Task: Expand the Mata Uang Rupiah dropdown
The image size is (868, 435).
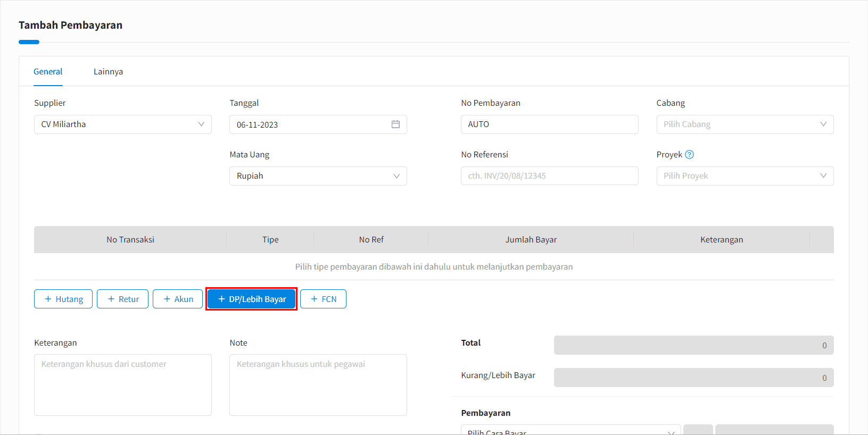Action: [x=318, y=176]
